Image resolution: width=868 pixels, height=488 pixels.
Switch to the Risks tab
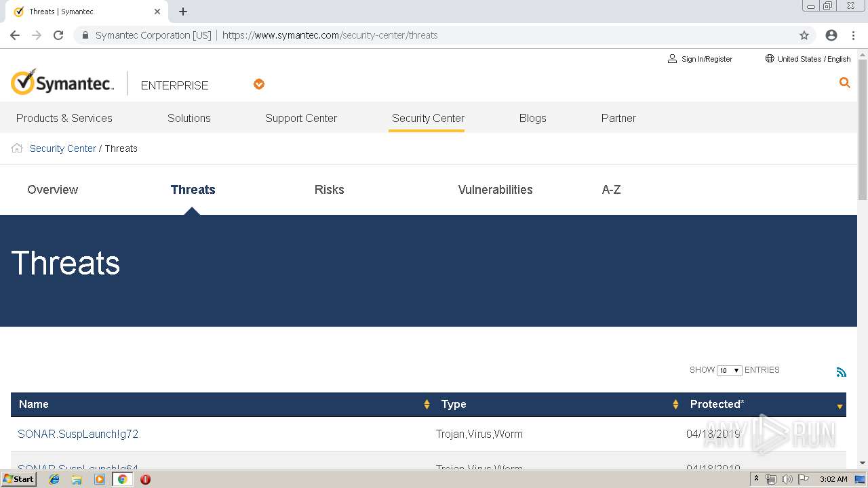[x=330, y=190]
